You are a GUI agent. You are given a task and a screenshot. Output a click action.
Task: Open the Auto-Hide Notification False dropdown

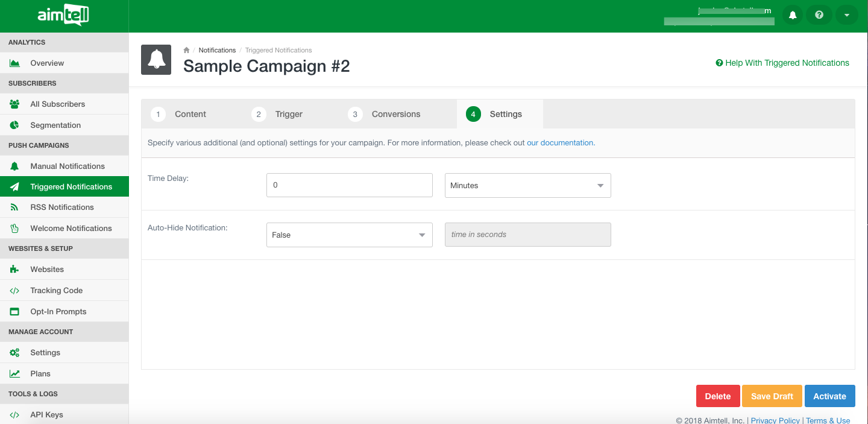(x=349, y=235)
